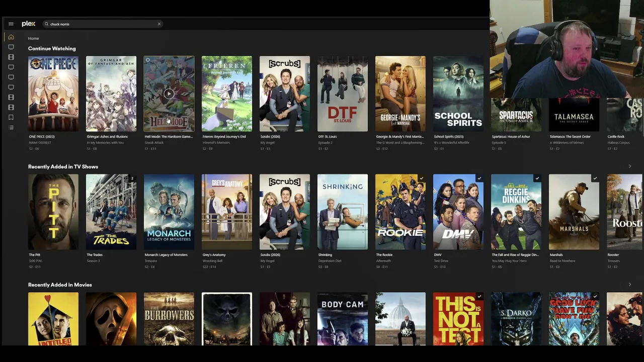This screenshot has width=644, height=362.
Task: Open the Monarch Legacy of Monsters poster
Action: [169, 212]
